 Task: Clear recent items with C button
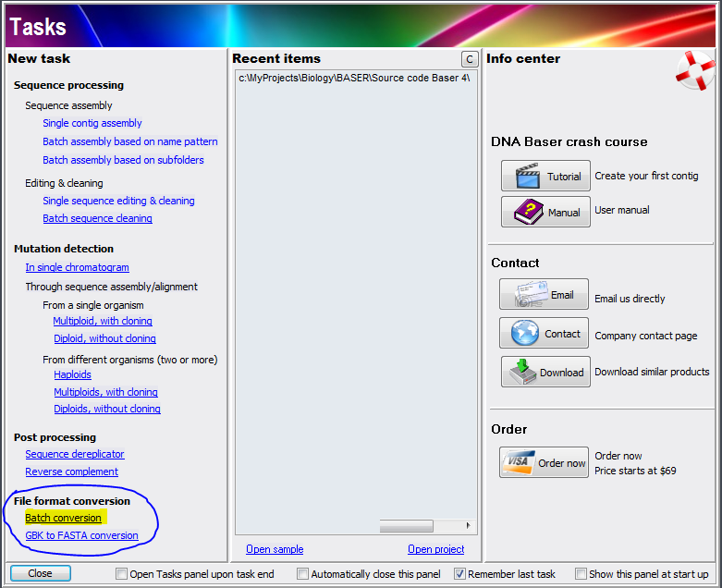(x=470, y=59)
